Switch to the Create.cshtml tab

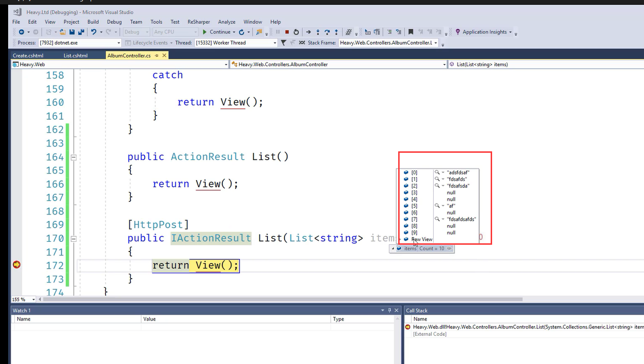28,56
